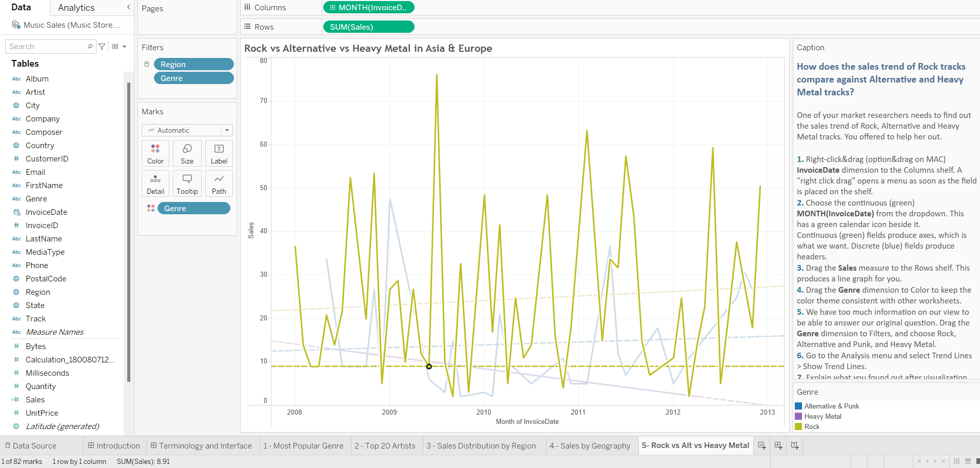Viewport: 980px width, 468px height.
Task: Click the Heavy Metal color swatch in the legend
Action: coord(797,416)
